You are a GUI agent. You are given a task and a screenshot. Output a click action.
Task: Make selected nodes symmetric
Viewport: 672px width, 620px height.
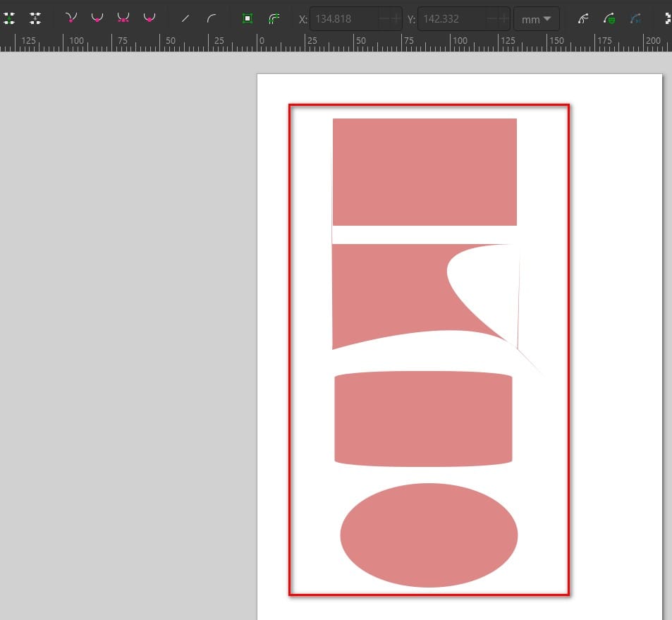[x=123, y=18]
